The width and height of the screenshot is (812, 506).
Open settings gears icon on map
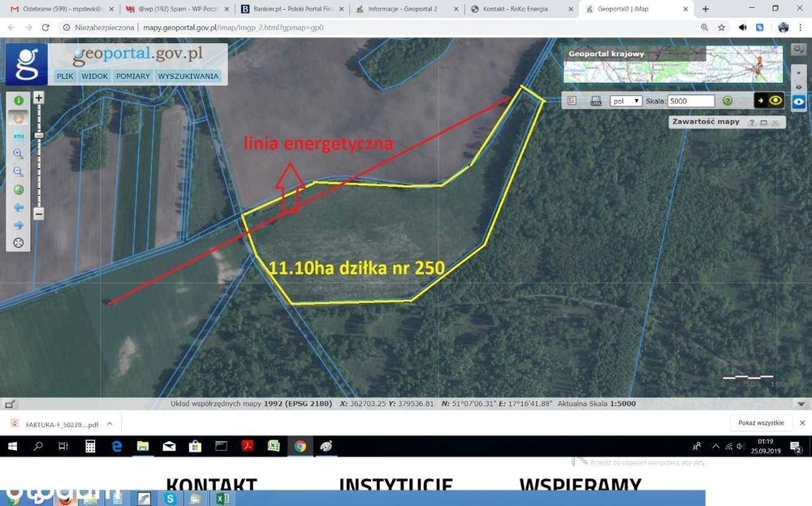click(799, 50)
